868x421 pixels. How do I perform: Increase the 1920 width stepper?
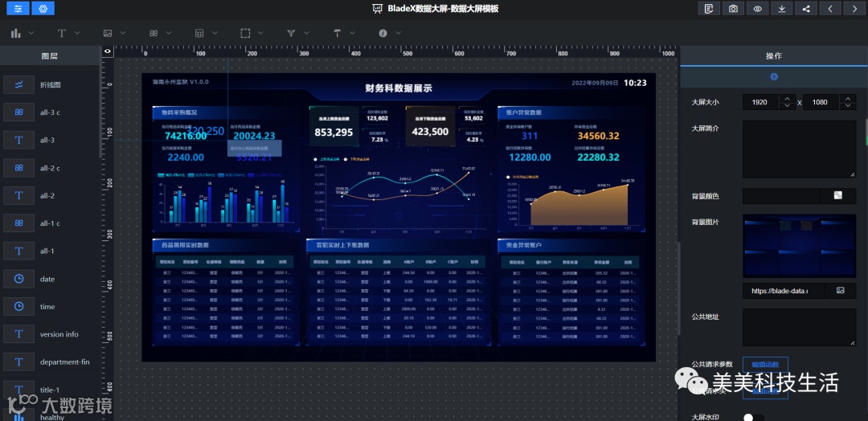coord(787,99)
